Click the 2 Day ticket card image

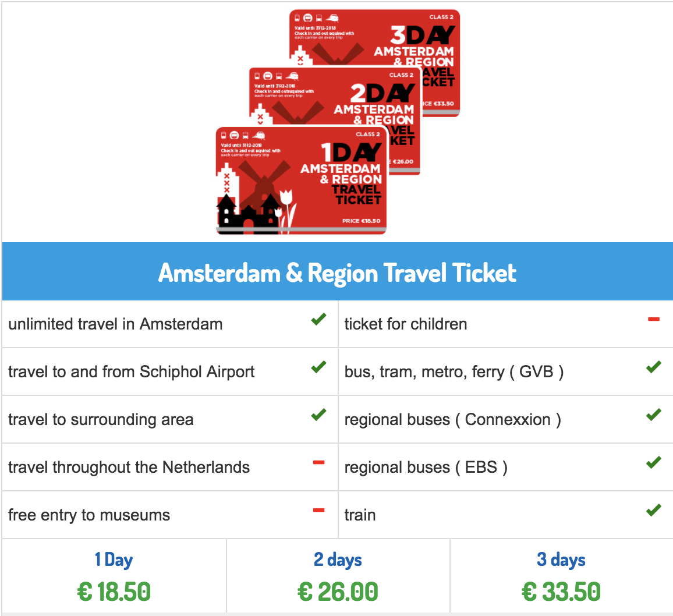click(334, 97)
